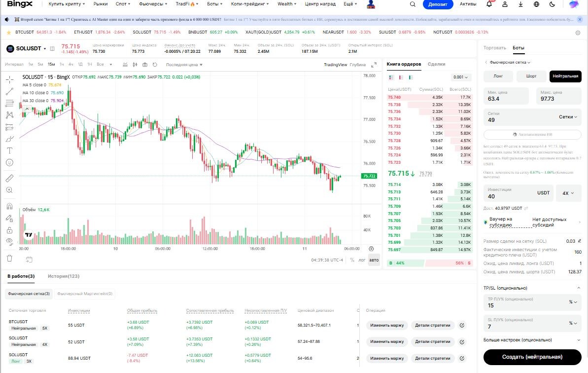Viewport: 588px width, 373px height.
Task: Select the trend line drawing tool
Action: coord(10,91)
